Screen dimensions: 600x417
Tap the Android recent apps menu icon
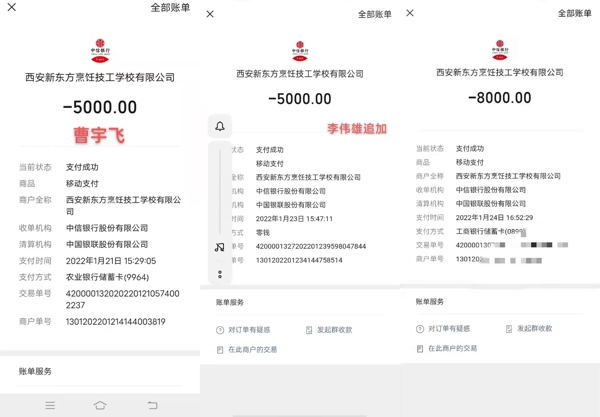click(50, 405)
